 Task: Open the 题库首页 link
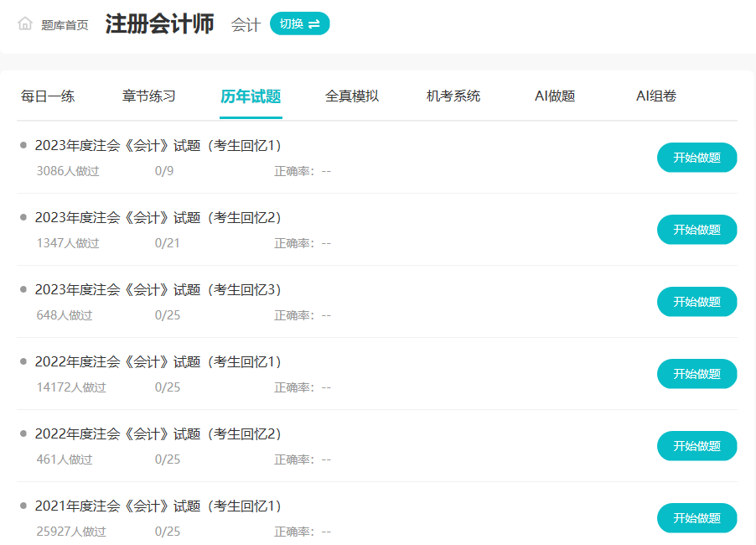65,25
